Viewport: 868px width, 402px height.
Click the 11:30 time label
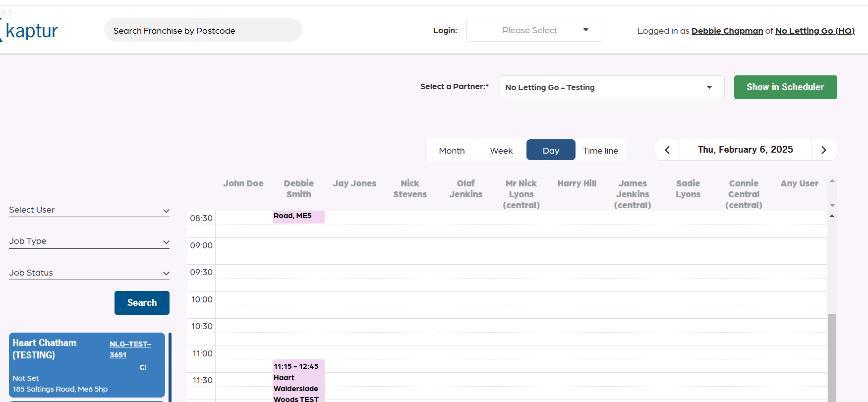[x=202, y=380]
